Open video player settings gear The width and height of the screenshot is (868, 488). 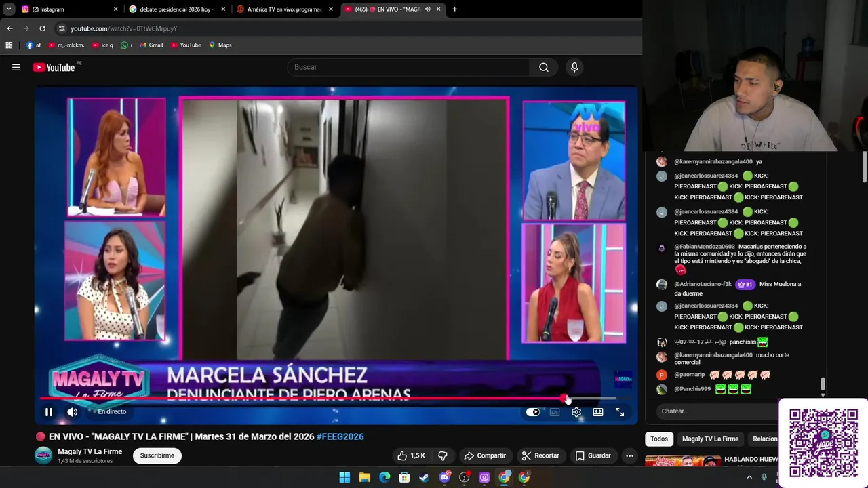point(576,411)
